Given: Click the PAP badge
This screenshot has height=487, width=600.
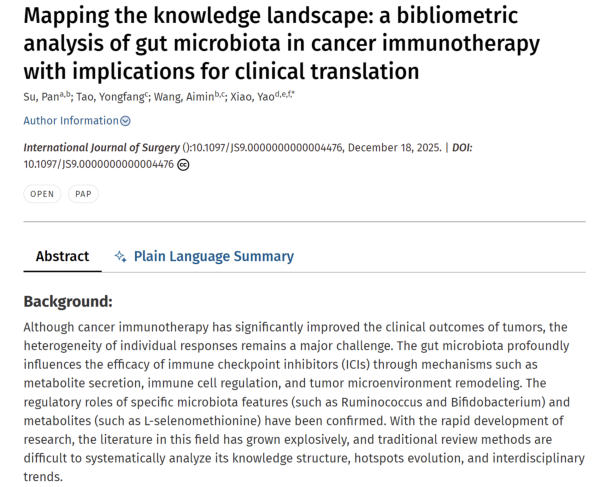Looking at the screenshot, I should (x=83, y=194).
